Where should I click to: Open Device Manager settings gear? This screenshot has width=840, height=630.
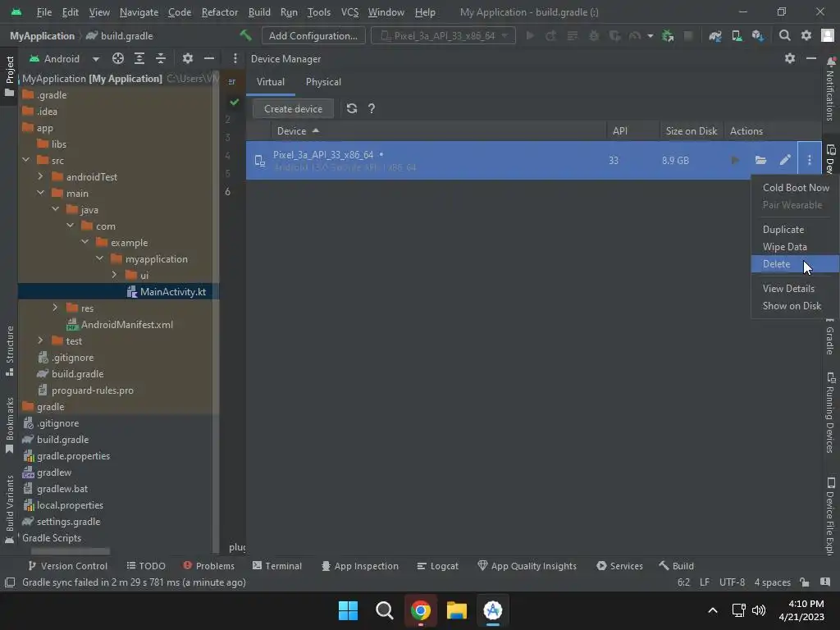[790, 58]
